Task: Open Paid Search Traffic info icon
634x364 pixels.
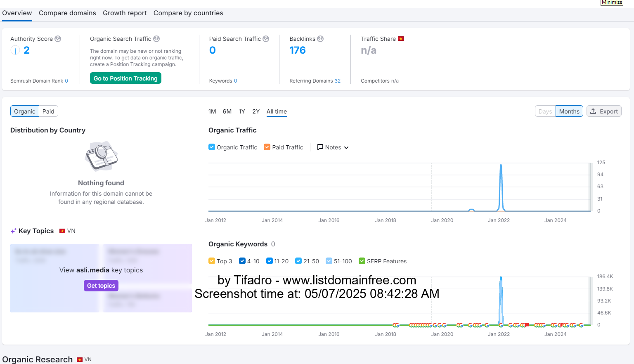Action: (266, 39)
